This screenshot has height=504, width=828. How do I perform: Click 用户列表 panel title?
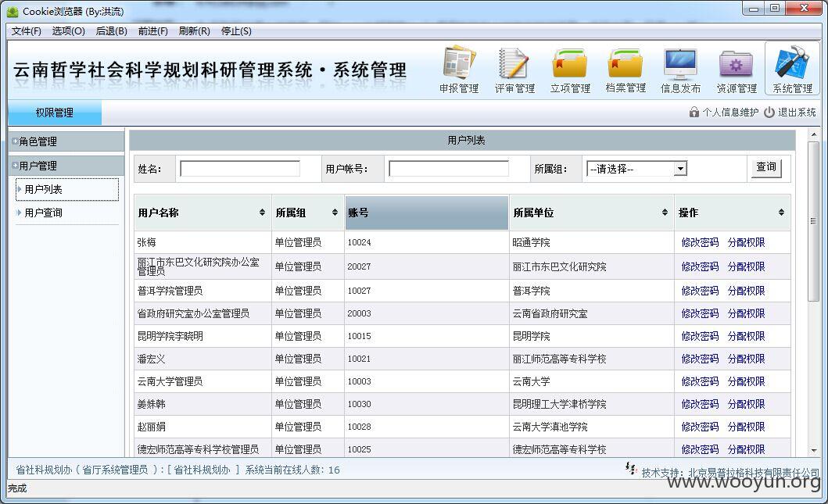coord(466,141)
